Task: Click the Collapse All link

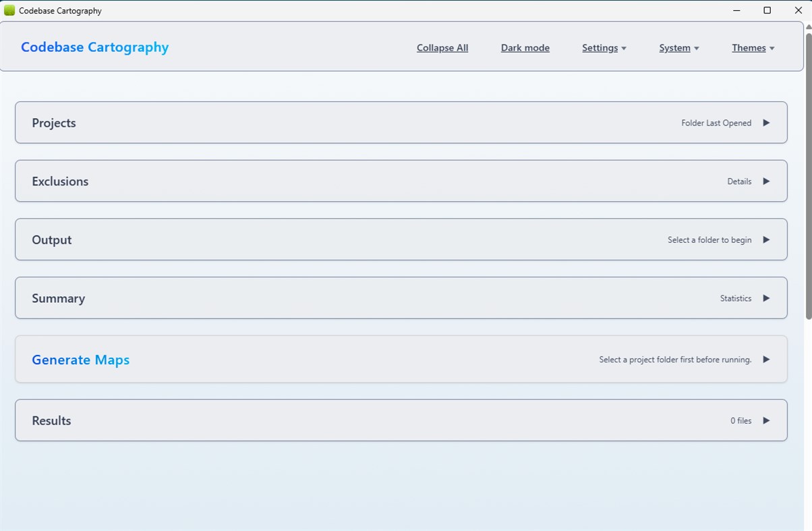Action: point(442,48)
